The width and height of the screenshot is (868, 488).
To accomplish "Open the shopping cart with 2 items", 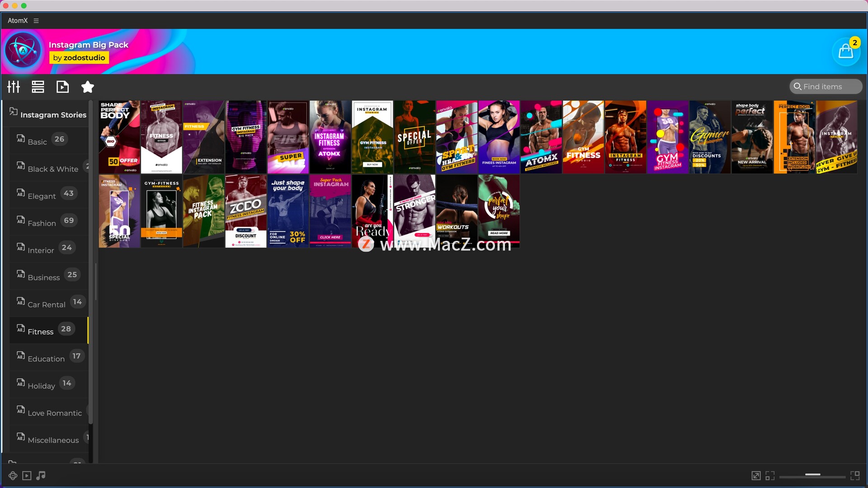I will click(x=845, y=52).
